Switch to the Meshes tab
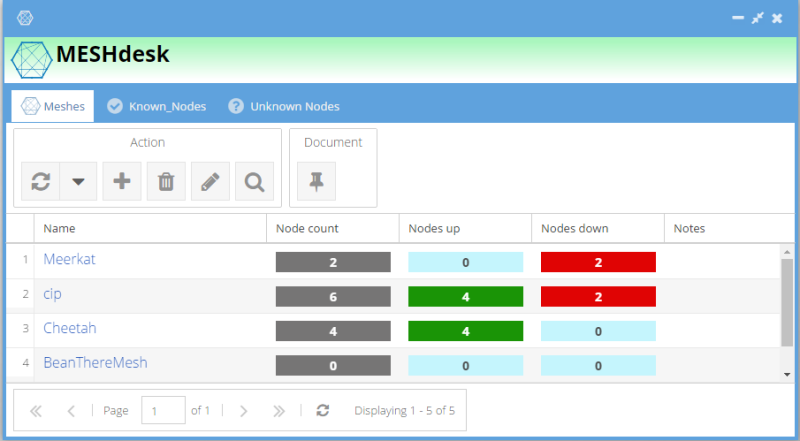Screen dimensions: 800x441 53,106
